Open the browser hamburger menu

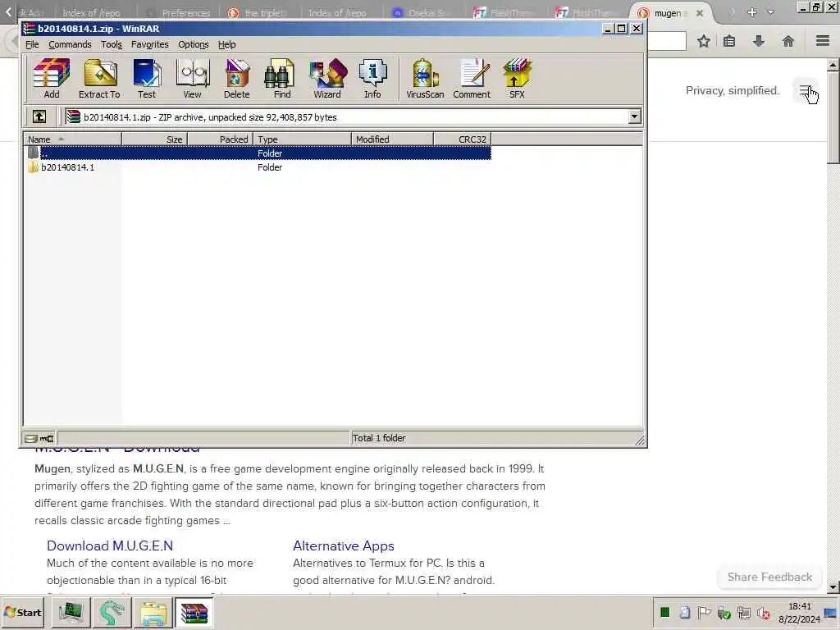823,41
